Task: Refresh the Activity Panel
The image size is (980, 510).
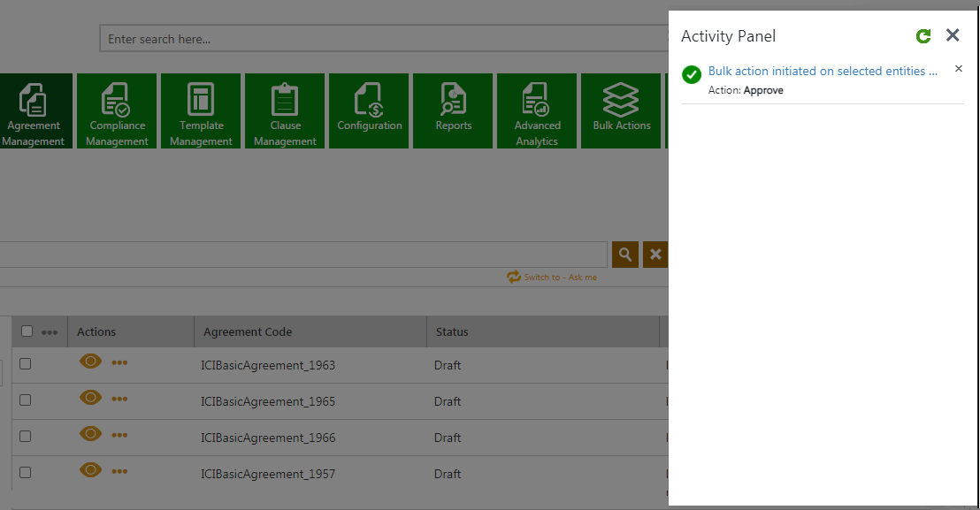Action: click(x=923, y=36)
